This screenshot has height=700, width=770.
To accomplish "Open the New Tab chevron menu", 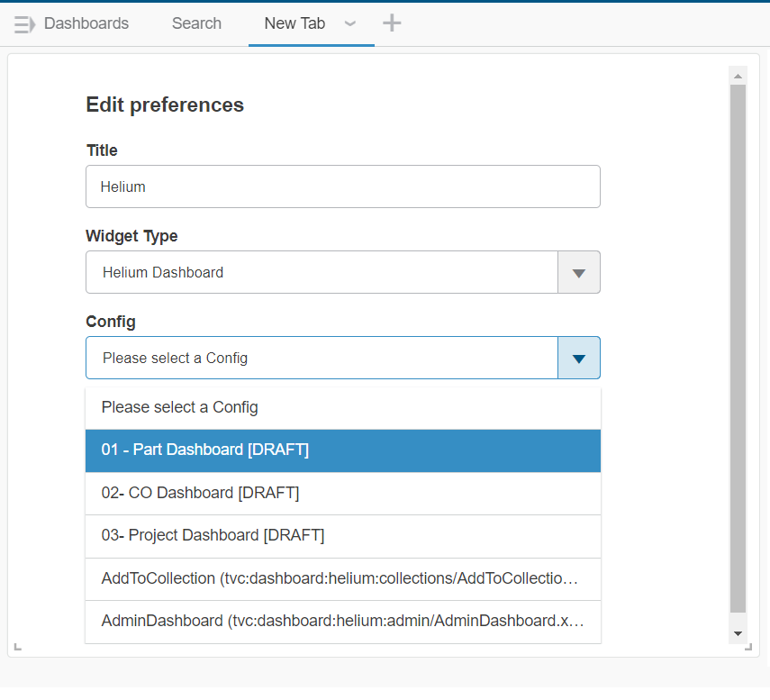I will pyautogui.click(x=350, y=23).
